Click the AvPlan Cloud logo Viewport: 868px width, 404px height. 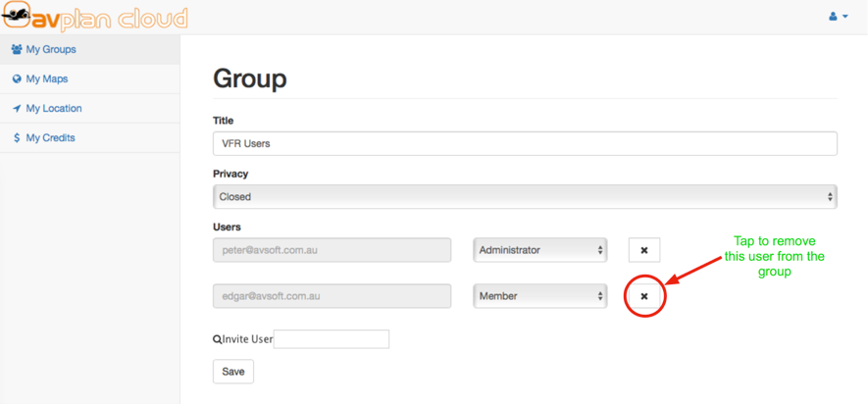95,18
